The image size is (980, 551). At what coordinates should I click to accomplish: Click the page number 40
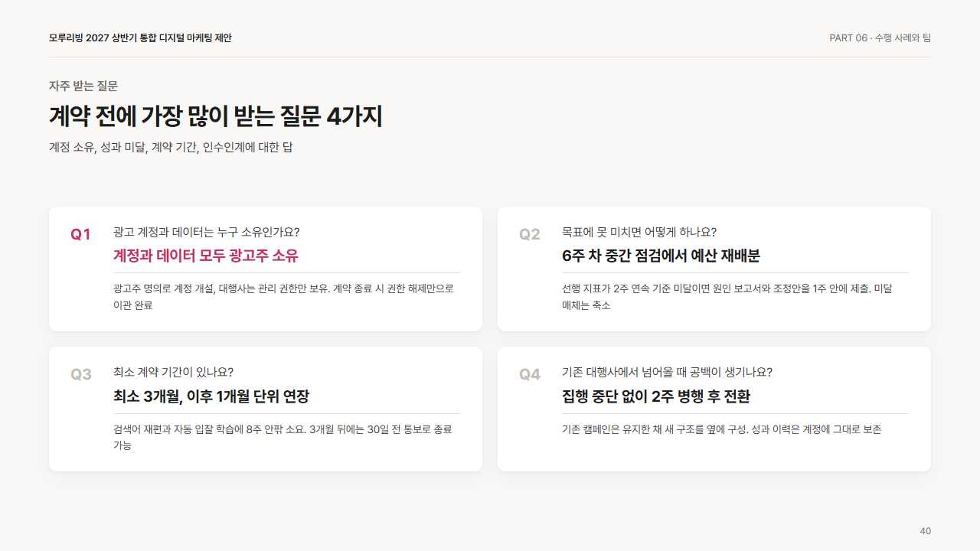(x=926, y=531)
